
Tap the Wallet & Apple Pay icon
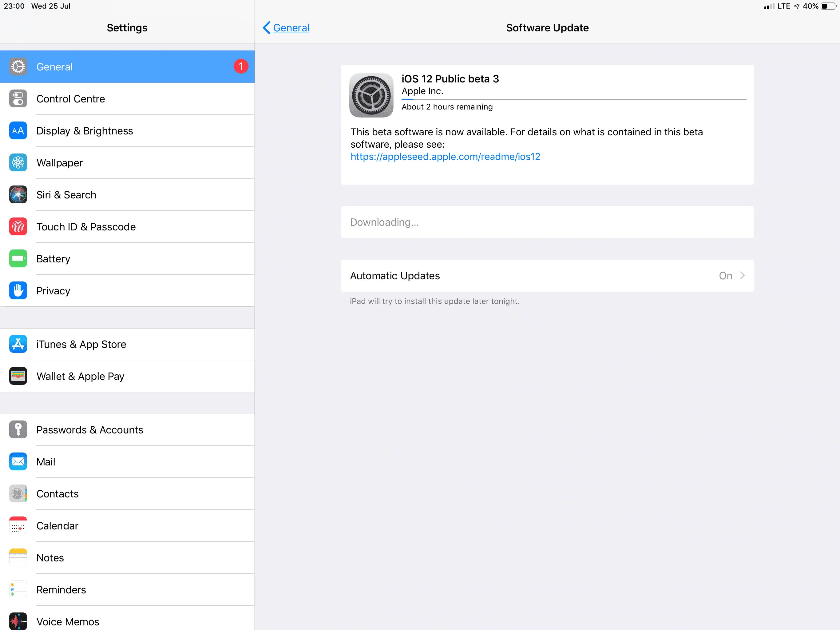pos(18,376)
